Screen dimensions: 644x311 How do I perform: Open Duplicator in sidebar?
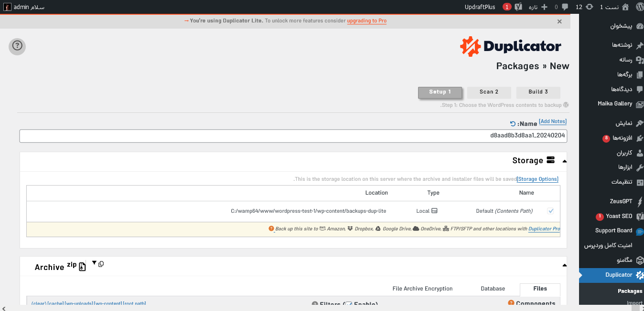(612, 275)
